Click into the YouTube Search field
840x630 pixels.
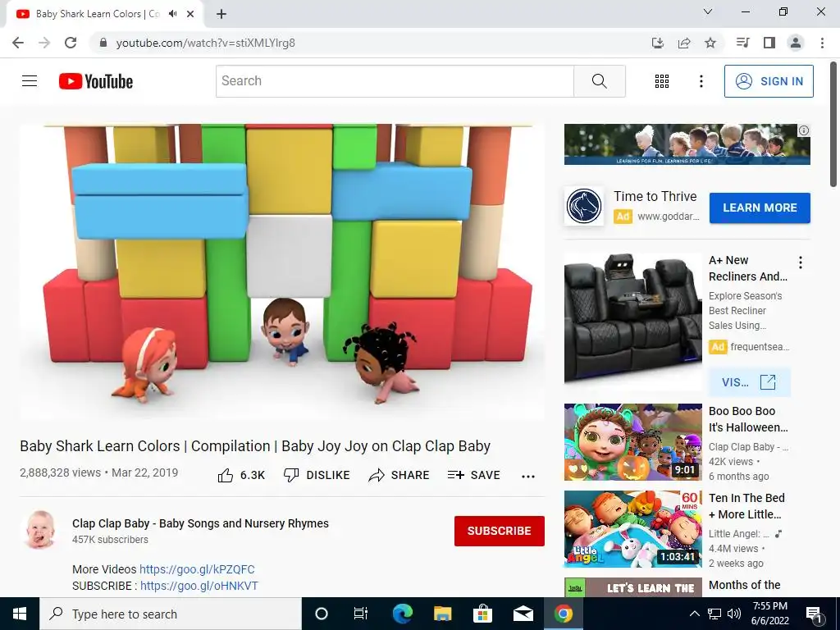coord(395,81)
